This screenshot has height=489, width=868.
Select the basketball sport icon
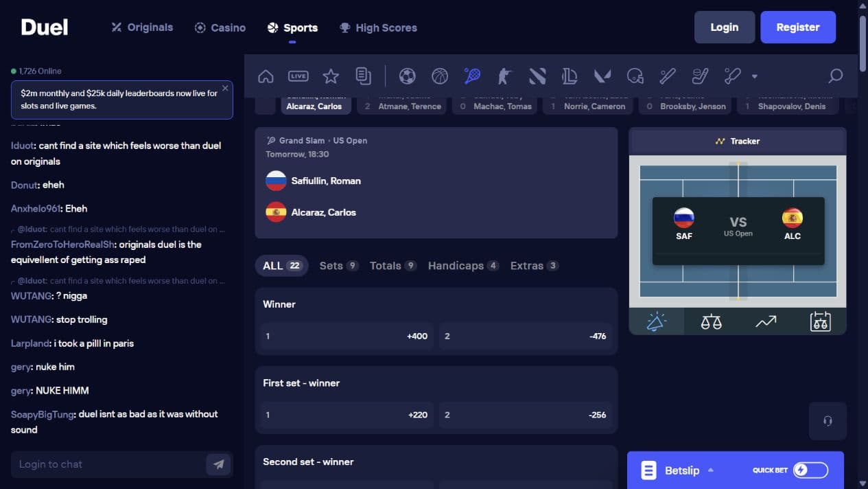pyautogui.click(x=440, y=76)
